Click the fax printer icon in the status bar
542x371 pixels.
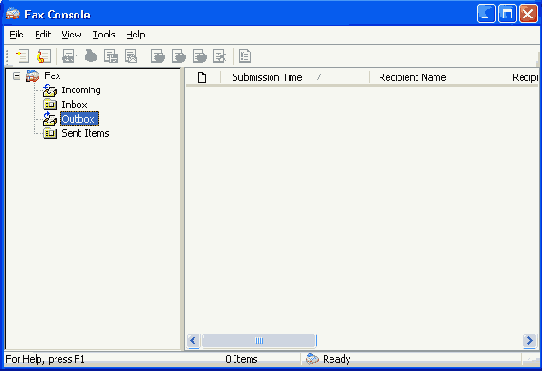pos(312,359)
